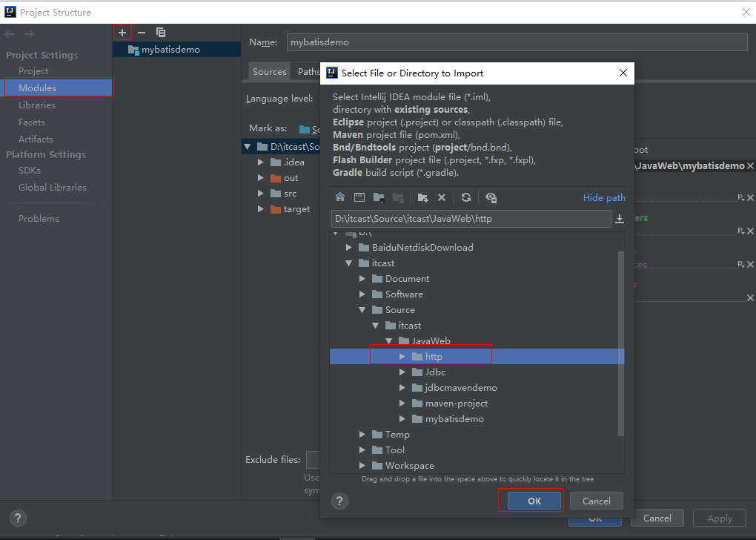This screenshot has height=540, width=756.
Task: Delete the selected folder in file chooser
Action: point(442,197)
